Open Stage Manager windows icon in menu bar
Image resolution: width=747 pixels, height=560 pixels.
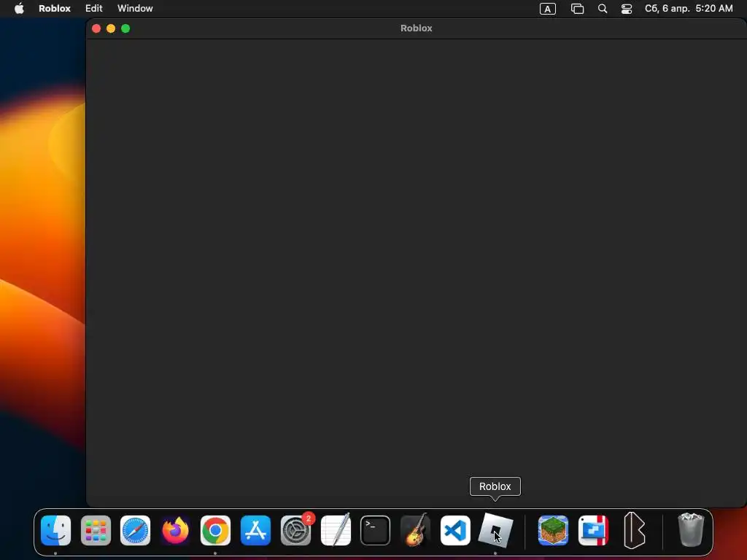(x=578, y=9)
